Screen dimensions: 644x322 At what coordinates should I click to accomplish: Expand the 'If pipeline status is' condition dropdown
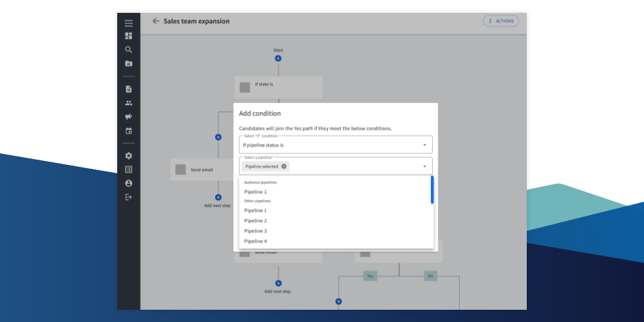[424, 145]
